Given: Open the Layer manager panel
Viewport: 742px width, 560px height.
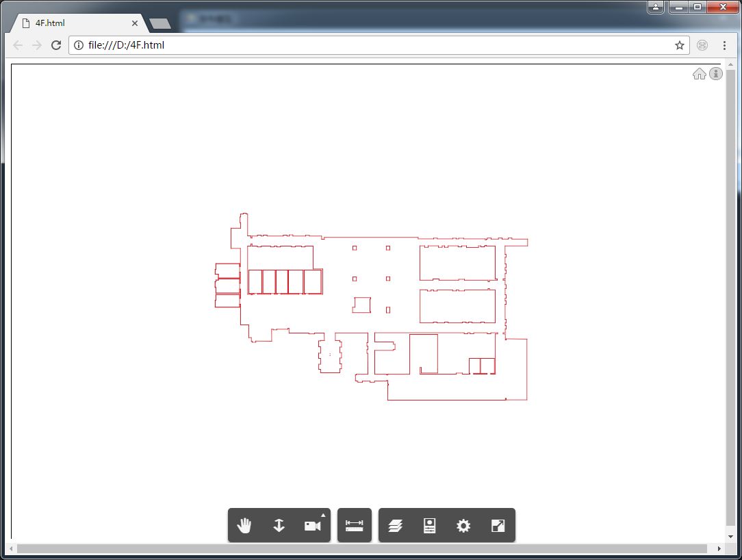Looking at the screenshot, I should coord(395,526).
